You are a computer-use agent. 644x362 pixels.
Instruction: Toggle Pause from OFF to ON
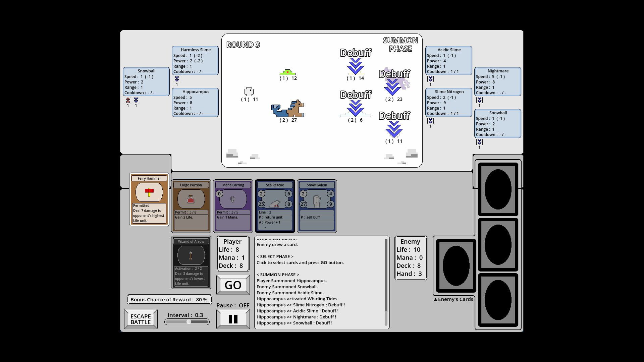[x=233, y=318]
